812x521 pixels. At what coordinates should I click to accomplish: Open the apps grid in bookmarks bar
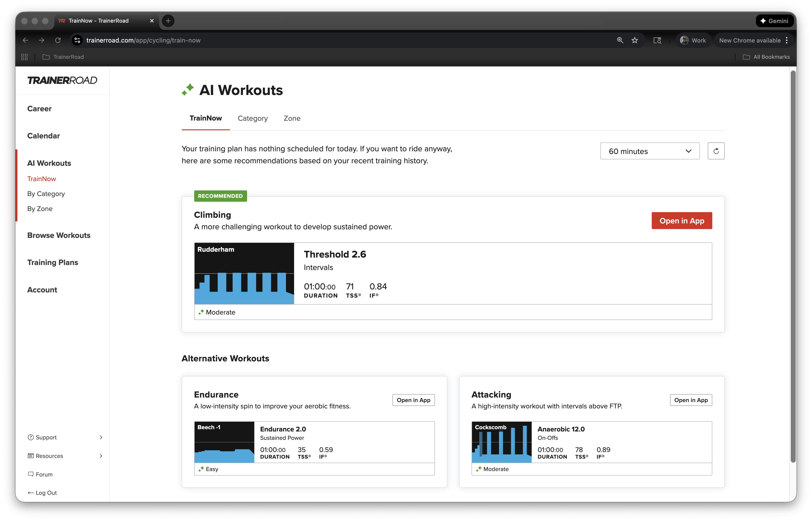click(24, 57)
